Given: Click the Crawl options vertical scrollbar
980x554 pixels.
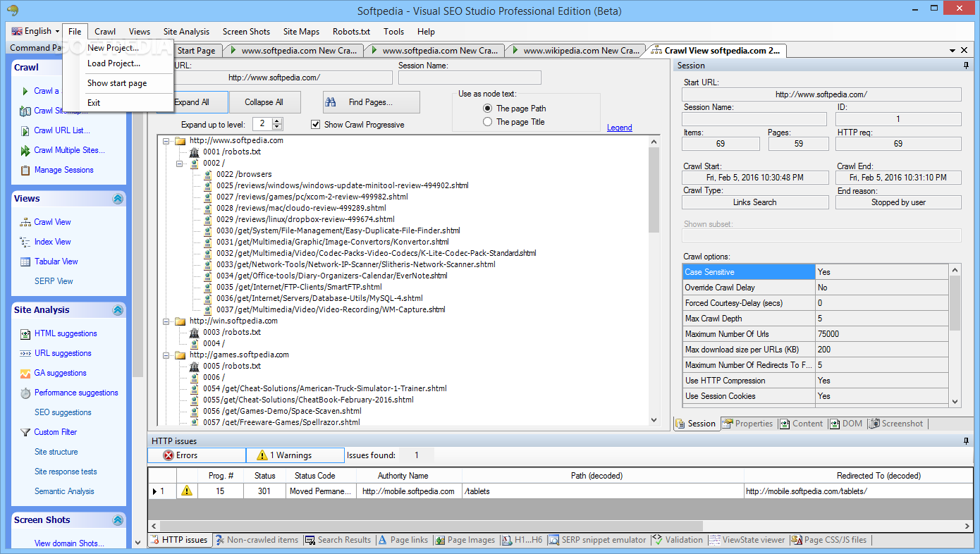Looking at the screenshot, I should click(955, 335).
